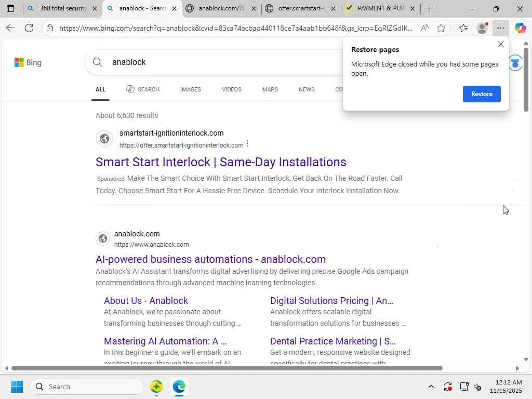Click the https://www.anablock.com URL
This screenshot has height=399, width=532.
[x=151, y=245]
